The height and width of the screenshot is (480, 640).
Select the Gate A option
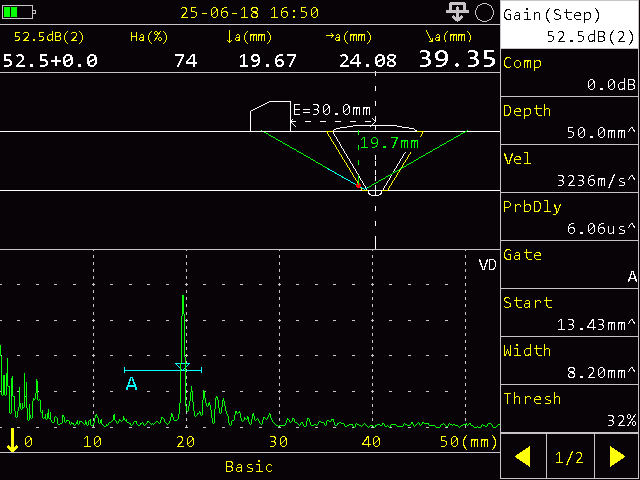(569, 264)
